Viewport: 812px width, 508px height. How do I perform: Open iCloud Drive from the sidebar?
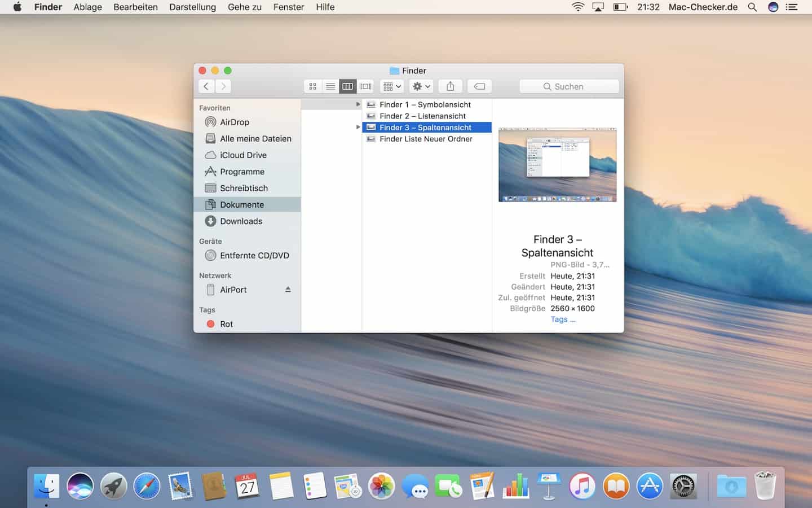(x=247, y=155)
